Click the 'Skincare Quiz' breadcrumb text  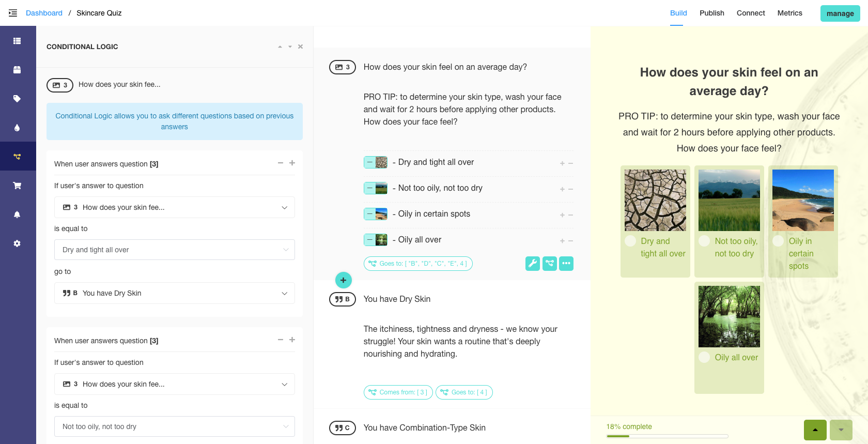(x=99, y=13)
